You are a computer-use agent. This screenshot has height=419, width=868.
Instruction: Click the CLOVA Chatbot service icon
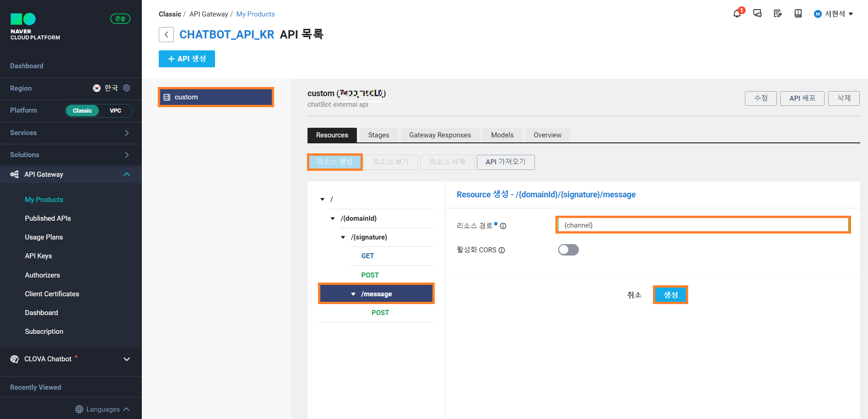15,359
